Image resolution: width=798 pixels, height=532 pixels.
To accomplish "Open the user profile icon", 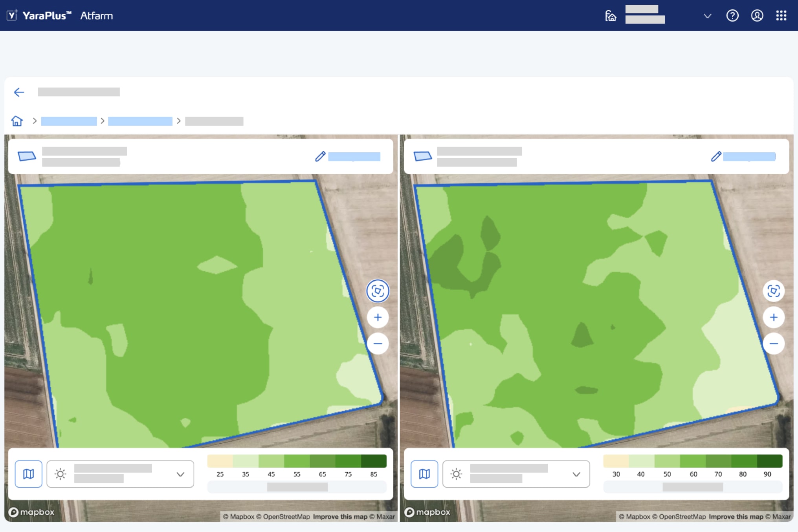I will click(x=757, y=16).
